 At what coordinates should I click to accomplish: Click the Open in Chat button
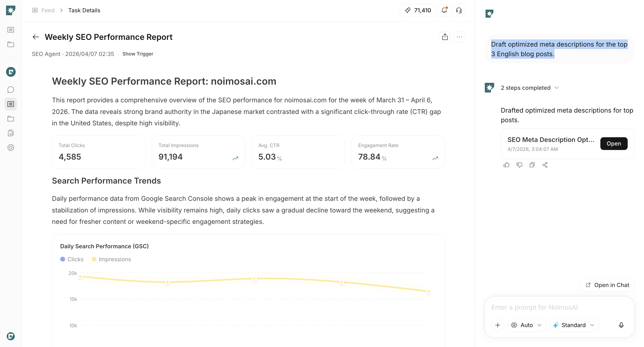pos(607,285)
